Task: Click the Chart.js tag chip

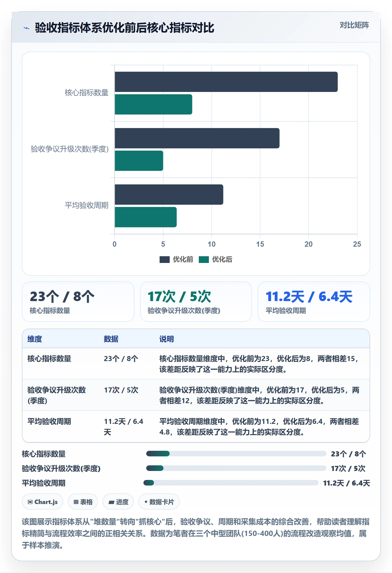Action: tap(43, 502)
